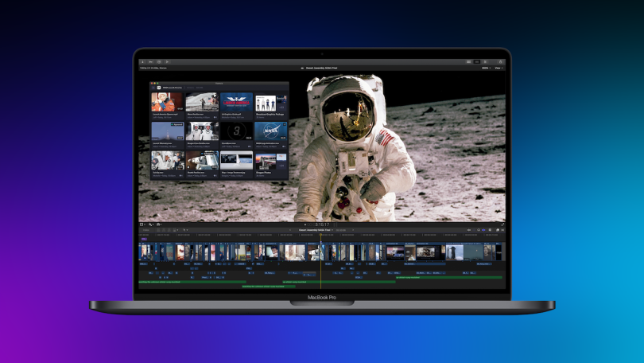Screen dimensions: 644x363
Task: Click the Select arrow tool in timeline
Action: tap(185, 230)
